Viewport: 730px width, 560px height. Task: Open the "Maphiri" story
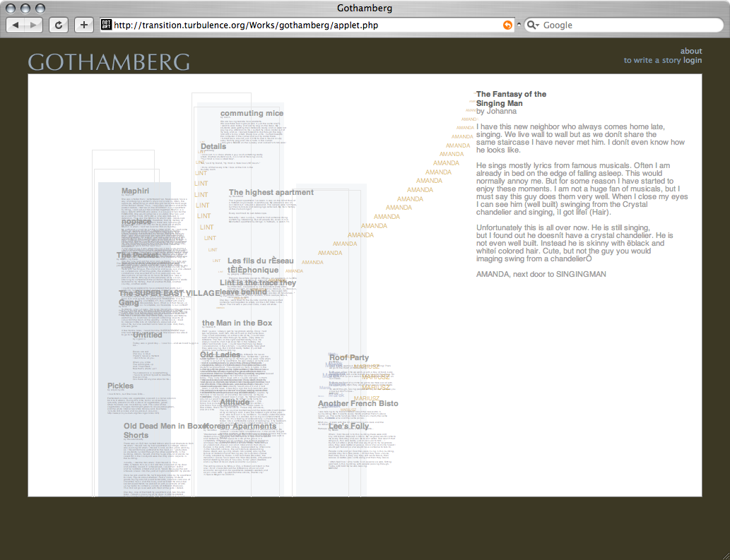pyautogui.click(x=135, y=191)
